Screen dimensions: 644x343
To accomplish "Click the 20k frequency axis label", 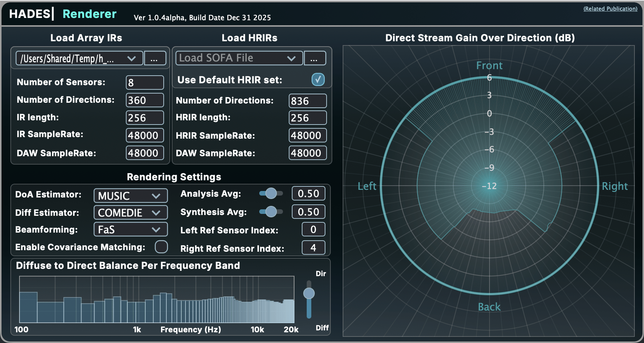I will [x=291, y=329].
